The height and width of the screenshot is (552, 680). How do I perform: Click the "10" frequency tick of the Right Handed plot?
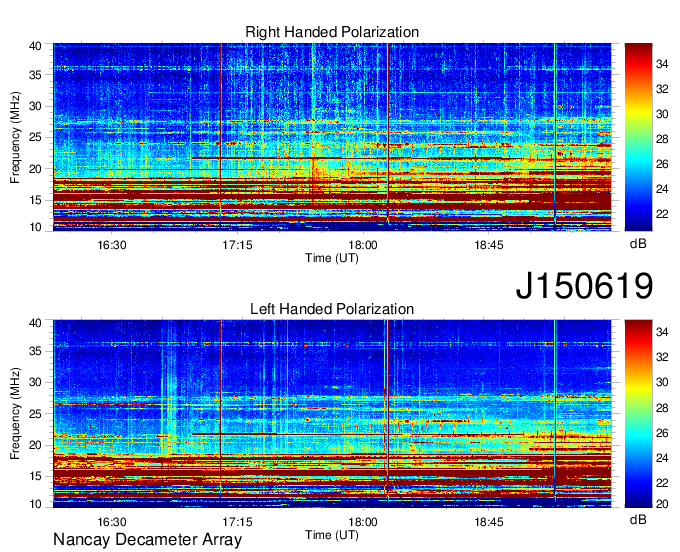(x=35, y=227)
